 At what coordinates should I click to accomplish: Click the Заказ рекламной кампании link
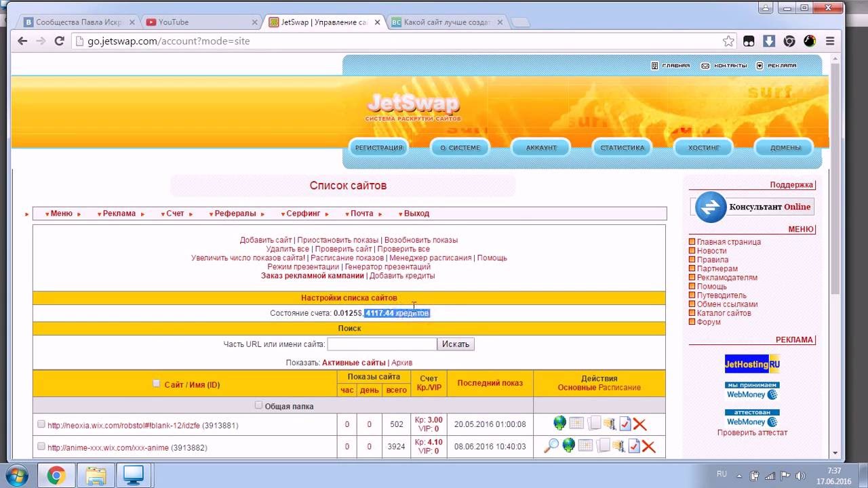[313, 276]
